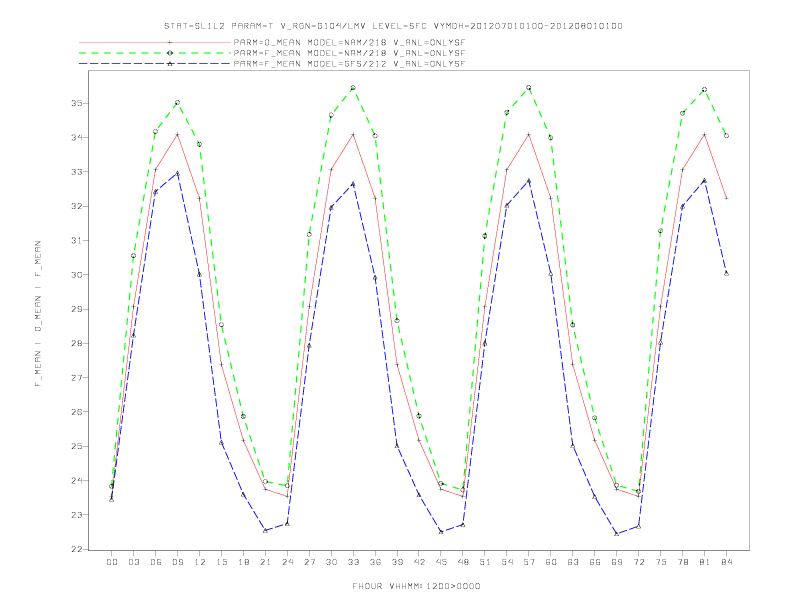792x612 pixels.
Task: Click forecast hour tick label 06
Action: [156, 562]
